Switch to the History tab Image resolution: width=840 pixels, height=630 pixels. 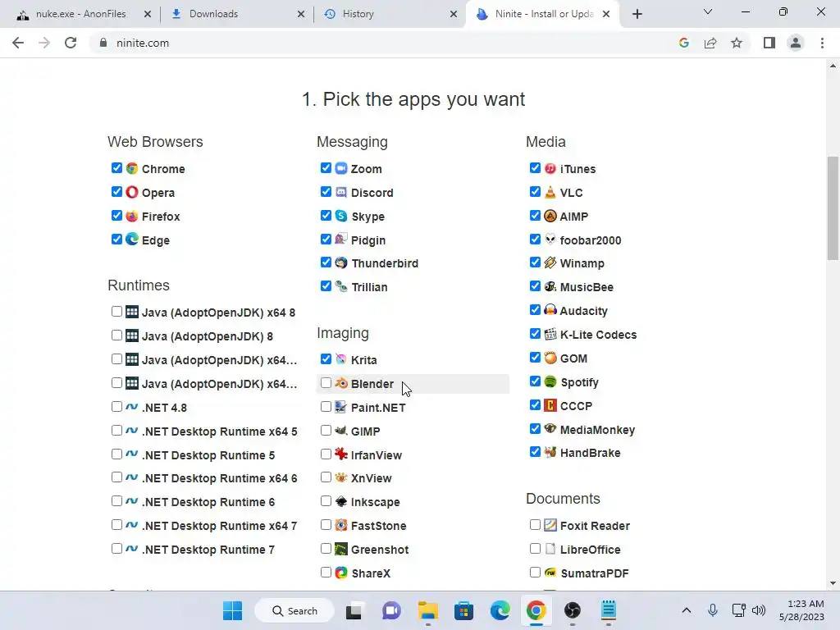click(390, 14)
